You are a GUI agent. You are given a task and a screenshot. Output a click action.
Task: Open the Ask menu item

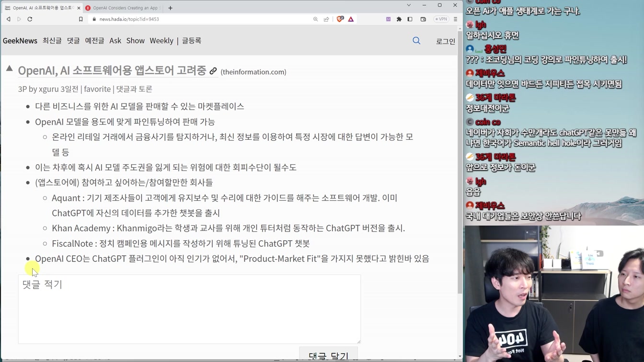coord(115,41)
